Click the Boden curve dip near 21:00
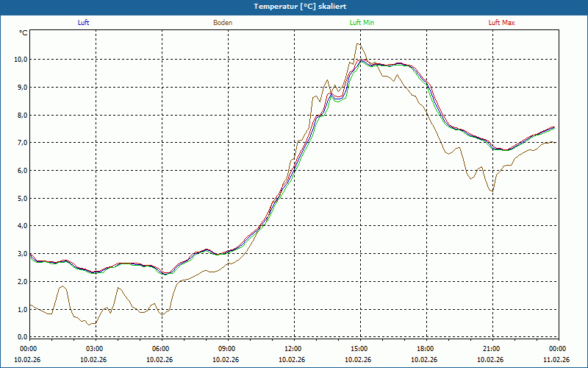Image resolution: width=588 pixels, height=368 pixels. click(x=491, y=192)
